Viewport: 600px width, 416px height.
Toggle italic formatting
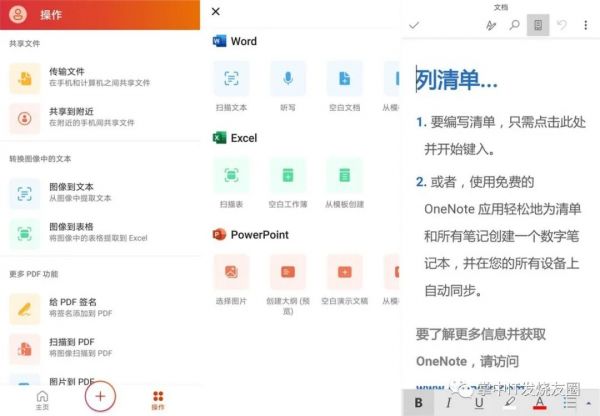pos(448,403)
